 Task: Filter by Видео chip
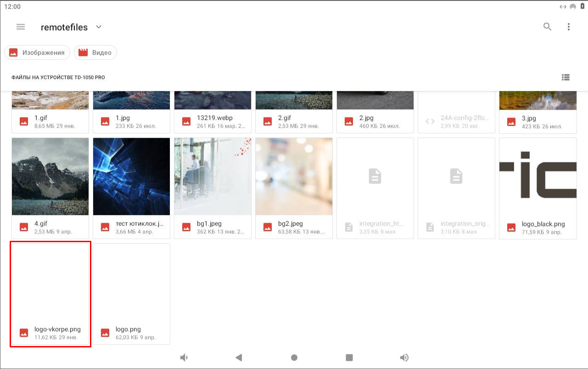[x=95, y=52]
